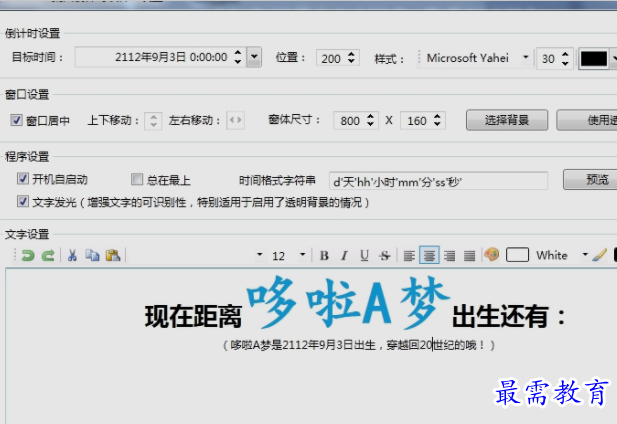The image size is (617, 424).
Task: Disable 开机自启动 checkbox
Action: pos(23,179)
